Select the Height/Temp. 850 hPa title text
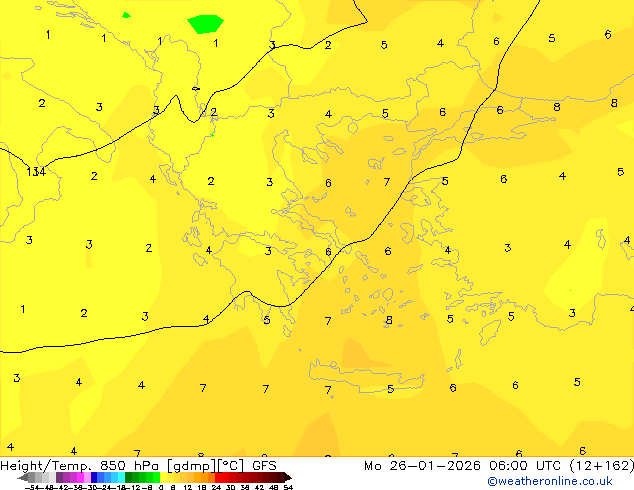 tap(79, 466)
